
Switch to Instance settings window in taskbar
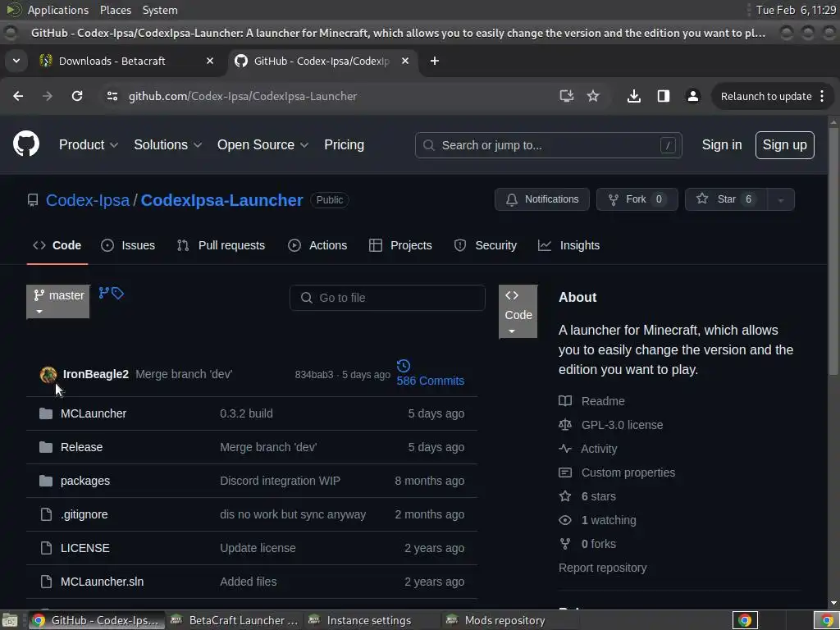368,620
